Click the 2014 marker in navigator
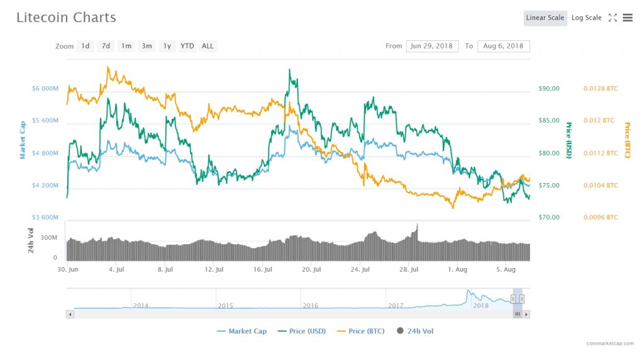This screenshot has height=353, width=644. (x=141, y=306)
